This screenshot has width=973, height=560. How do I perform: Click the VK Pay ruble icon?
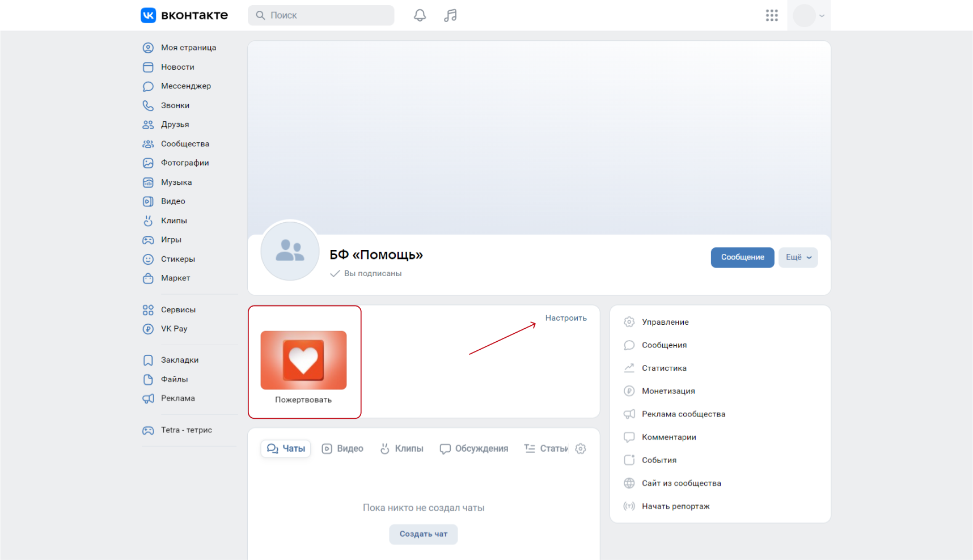point(148,329)
